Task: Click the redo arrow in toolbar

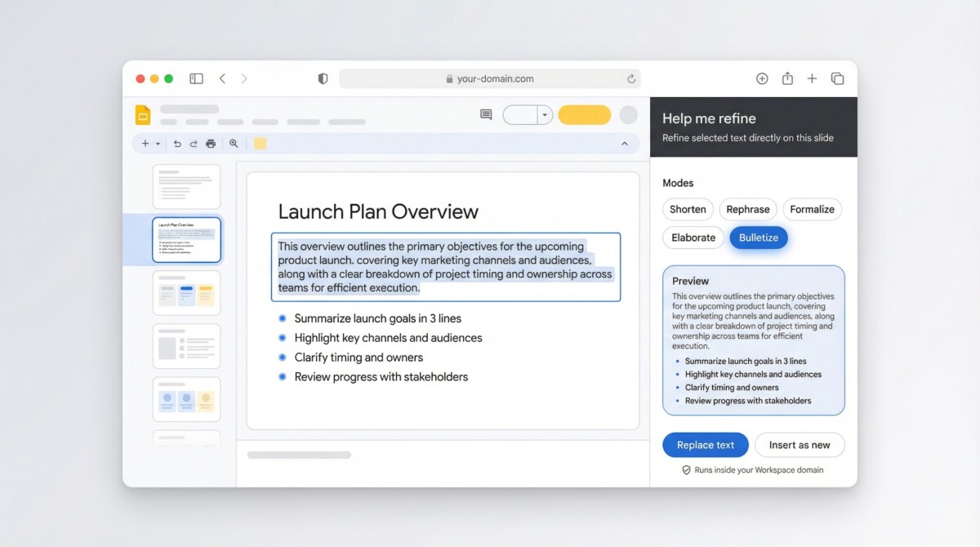Action: (x=194, y=144)
